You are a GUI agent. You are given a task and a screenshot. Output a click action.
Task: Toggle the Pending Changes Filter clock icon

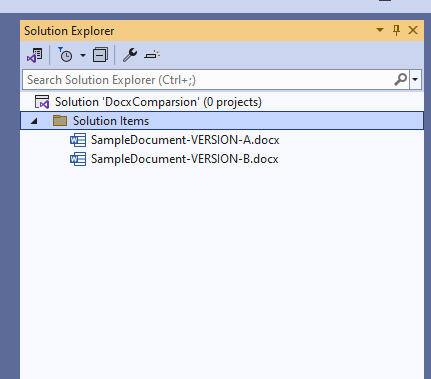65,55
